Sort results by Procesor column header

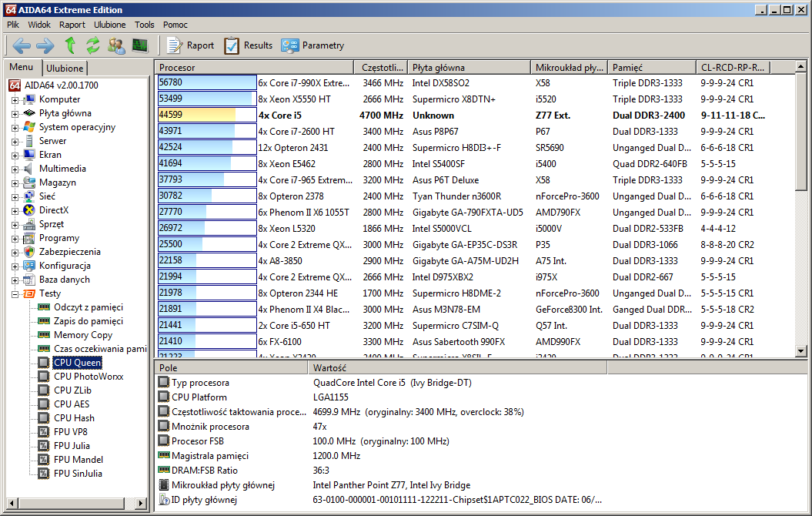254,67
